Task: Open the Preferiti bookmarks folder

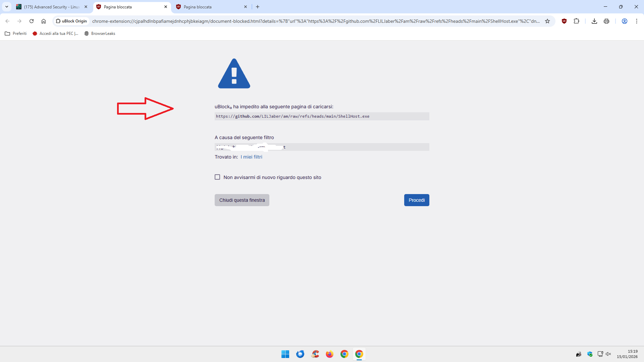Action: [16, 34]
